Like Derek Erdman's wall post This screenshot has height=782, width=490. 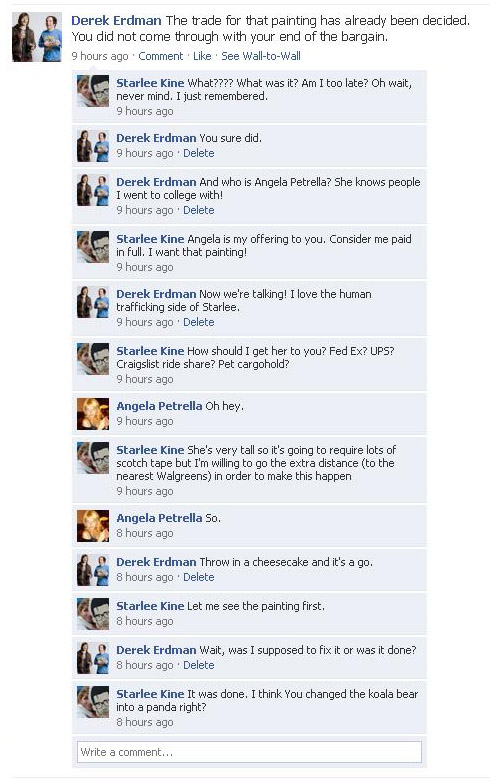point(202,56)
